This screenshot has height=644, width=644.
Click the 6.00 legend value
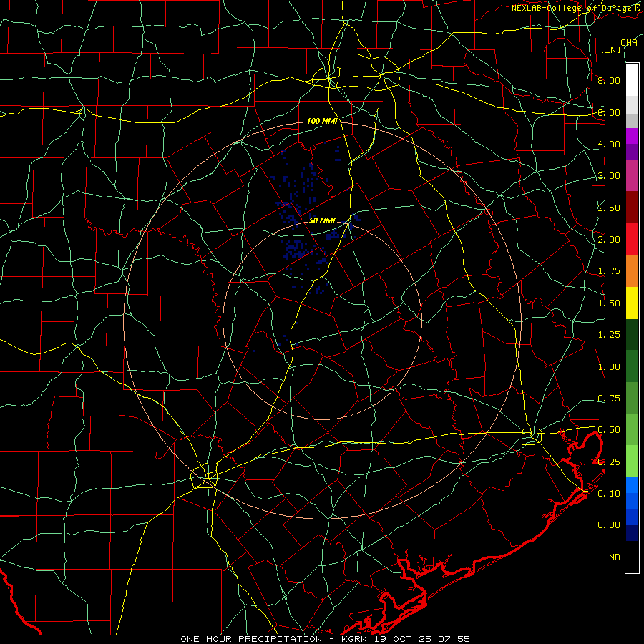point(609,112)
